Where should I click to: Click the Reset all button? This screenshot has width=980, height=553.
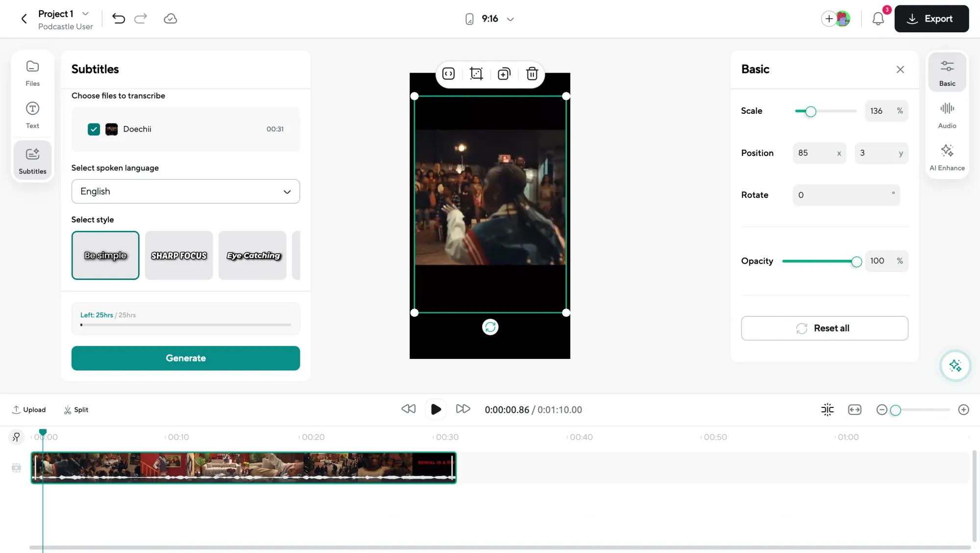[x=824, y=328]
